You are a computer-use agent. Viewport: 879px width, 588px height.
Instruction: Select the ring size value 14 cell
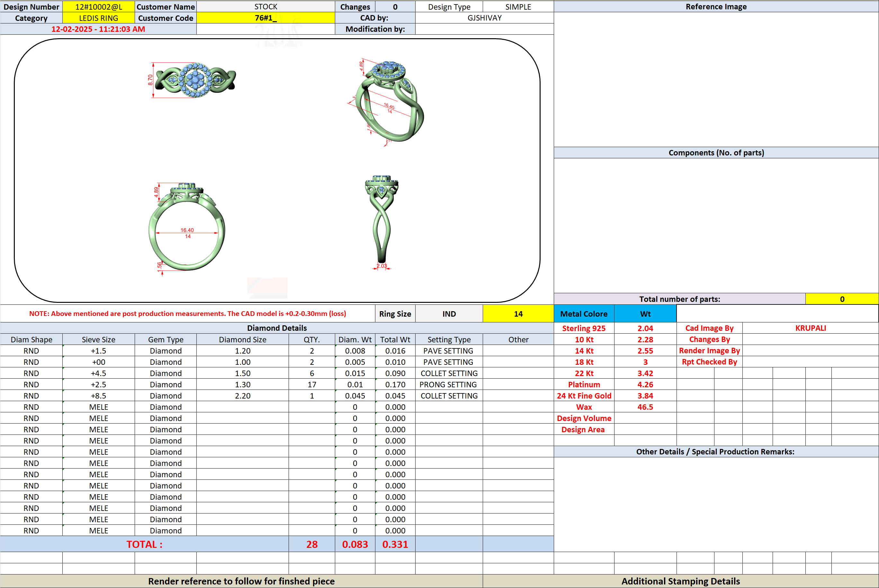point(518,314)
